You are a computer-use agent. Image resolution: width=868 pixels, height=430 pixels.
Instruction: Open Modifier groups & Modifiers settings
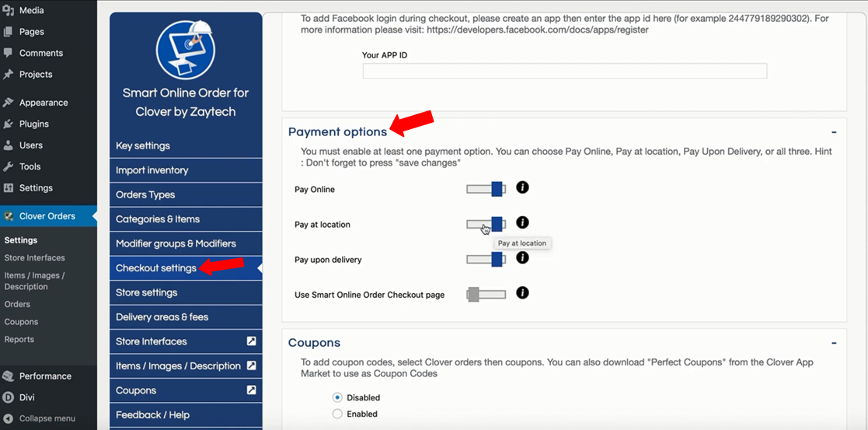coord(186,243)
